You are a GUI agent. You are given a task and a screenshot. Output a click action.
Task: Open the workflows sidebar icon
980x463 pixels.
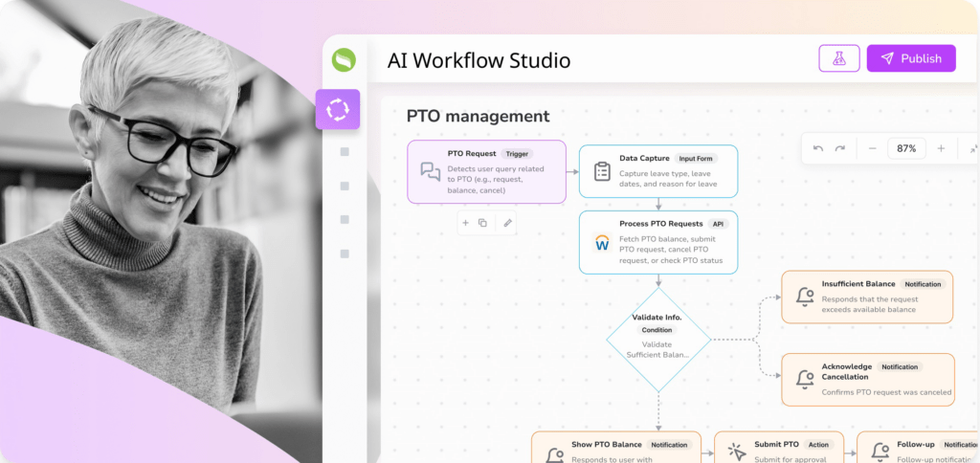click(338, 109)
